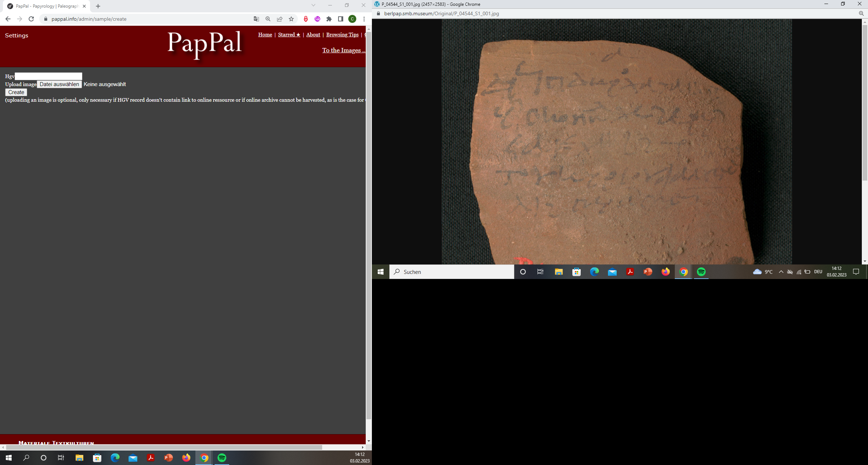Click the scroll-down arrow of PapPal page
The width and height of the screenshot is (868, 465).
(x=369, y=441)
